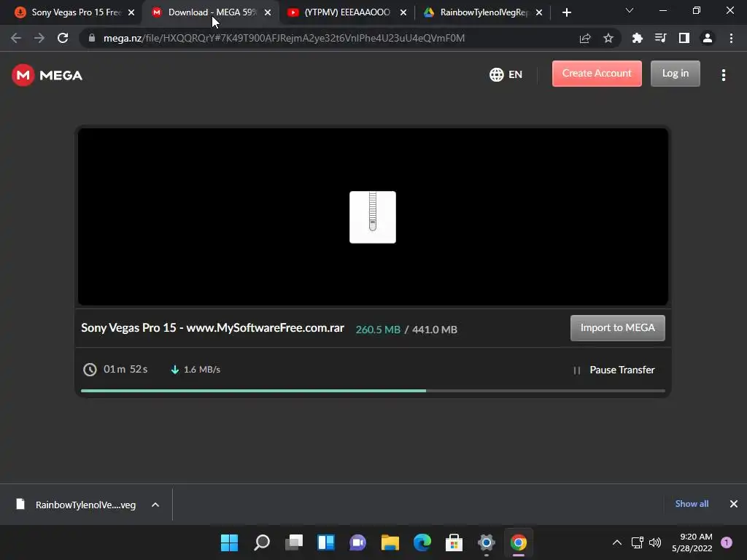Expand the RainbowTylenolVe veg download options

[155, 505]
